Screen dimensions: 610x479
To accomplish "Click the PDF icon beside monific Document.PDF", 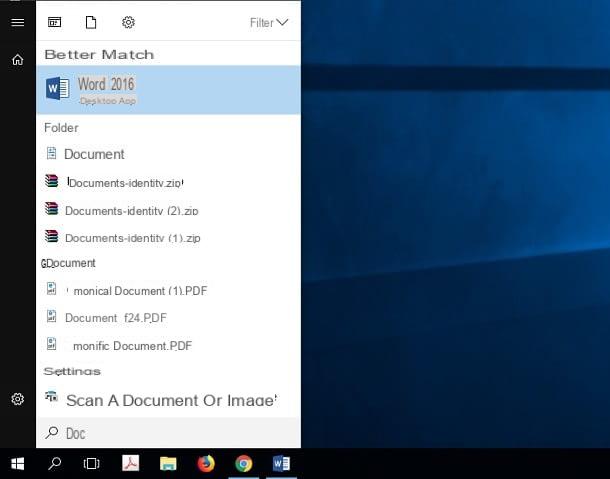I will (x=51, y=344).
